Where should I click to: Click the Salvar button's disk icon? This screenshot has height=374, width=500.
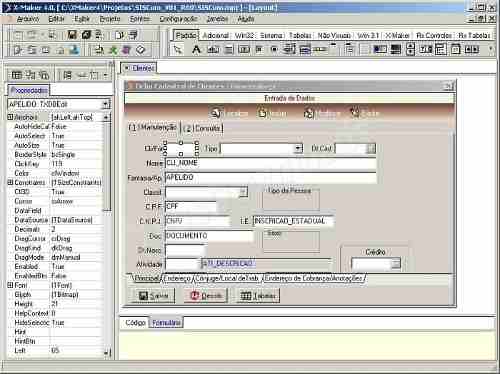coord(143,296)
